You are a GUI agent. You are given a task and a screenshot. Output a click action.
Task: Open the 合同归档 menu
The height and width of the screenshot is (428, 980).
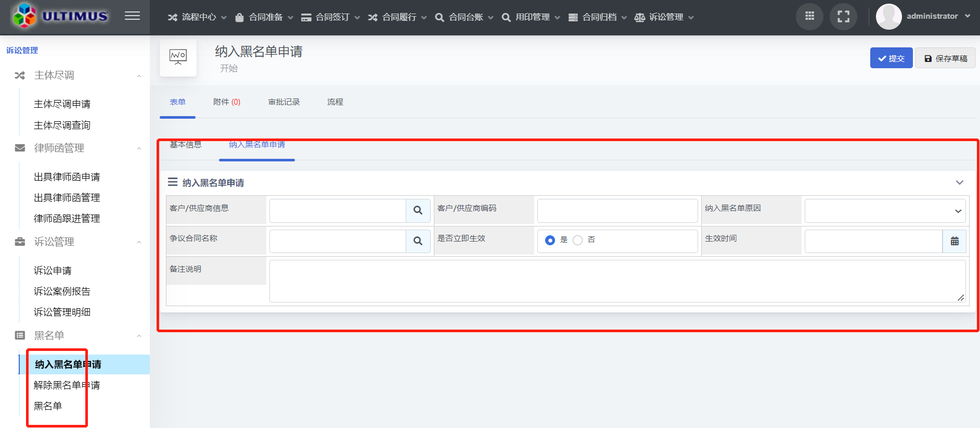tap(598, 17)
